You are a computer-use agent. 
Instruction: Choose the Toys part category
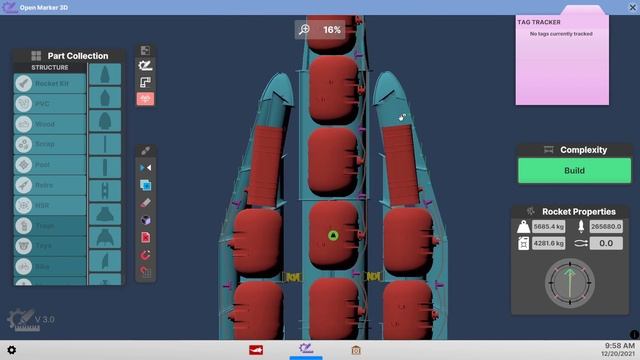[x=50, y=246]
